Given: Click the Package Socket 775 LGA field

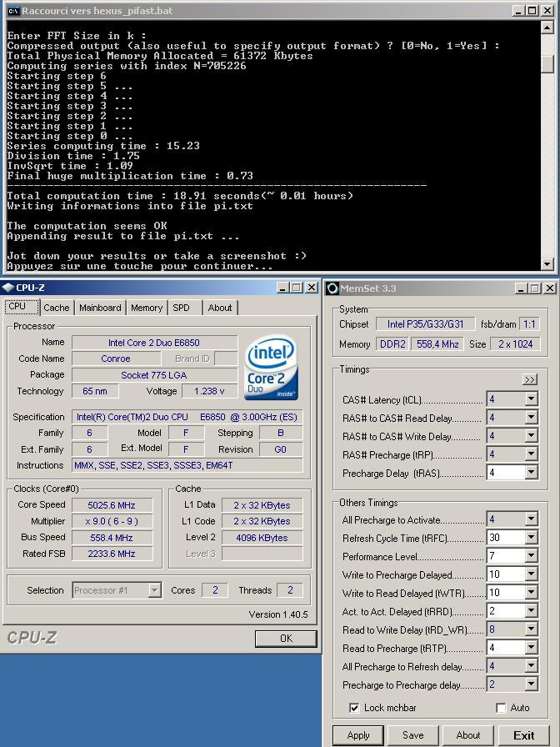Looking at the screenshot, I should point(154,375).
